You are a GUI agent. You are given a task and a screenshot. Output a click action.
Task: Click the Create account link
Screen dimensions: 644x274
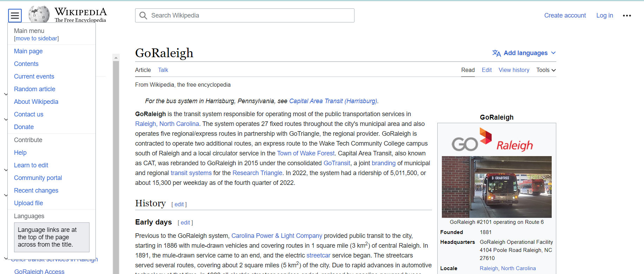click(x=565, y=15)
